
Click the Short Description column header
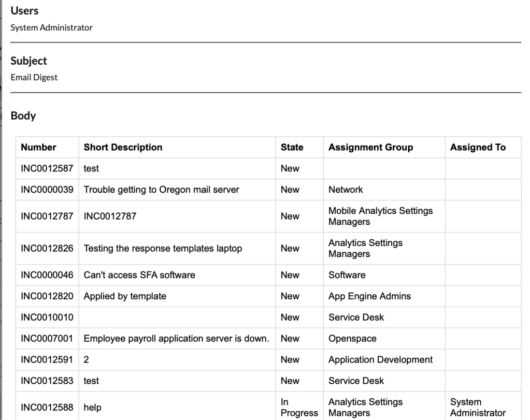coord(123,148)
